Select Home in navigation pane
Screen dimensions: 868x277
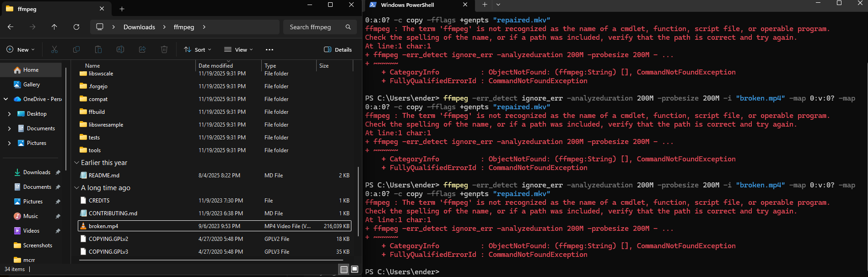coord(31,70)
